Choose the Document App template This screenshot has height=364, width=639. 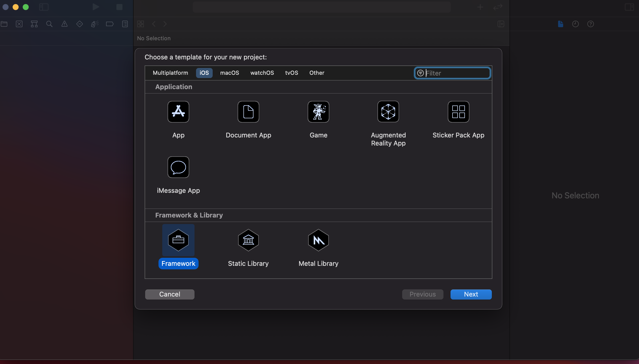tap(248, 112)
